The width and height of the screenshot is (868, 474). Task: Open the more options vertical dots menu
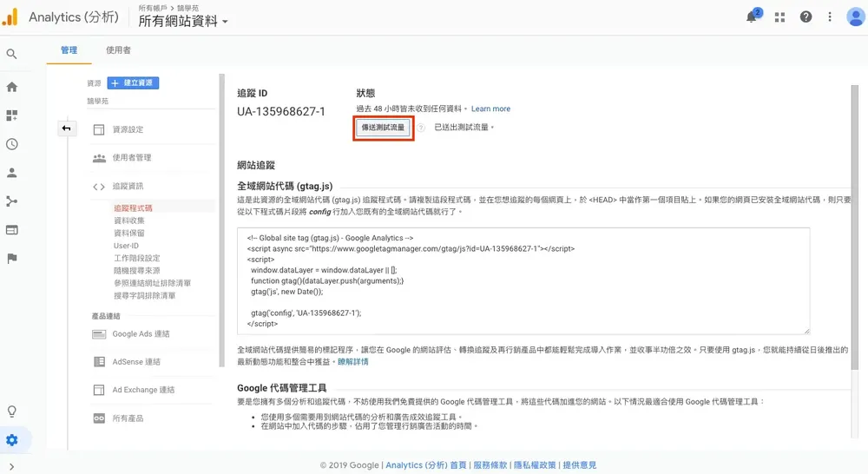[x=829, y=17]
